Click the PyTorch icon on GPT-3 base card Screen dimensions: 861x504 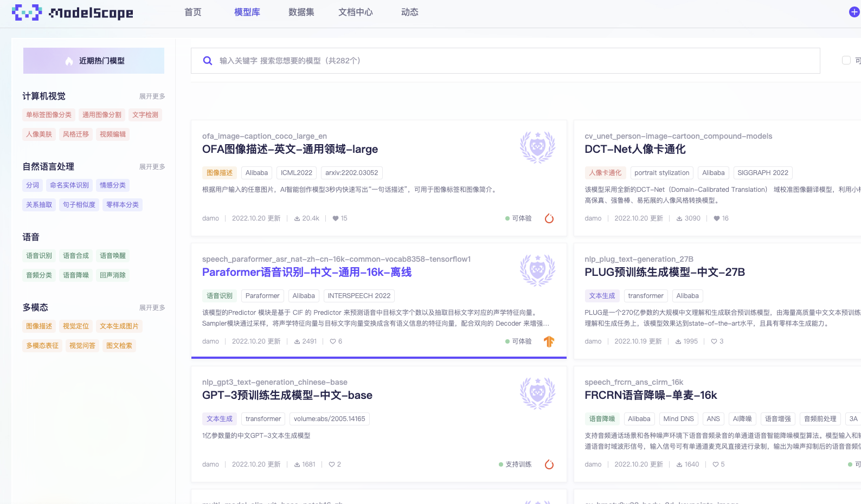[549, 464]
